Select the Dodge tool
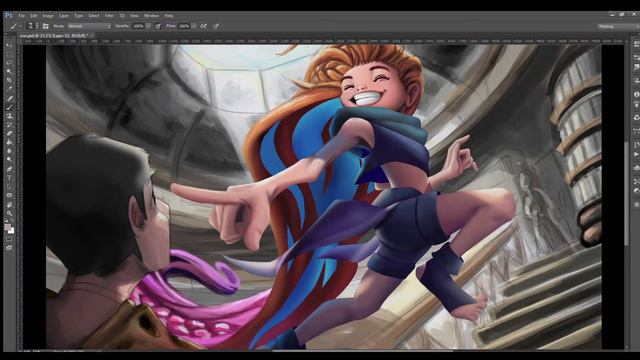The height and width of the screenshot is (360, 640). coord(9,160)
